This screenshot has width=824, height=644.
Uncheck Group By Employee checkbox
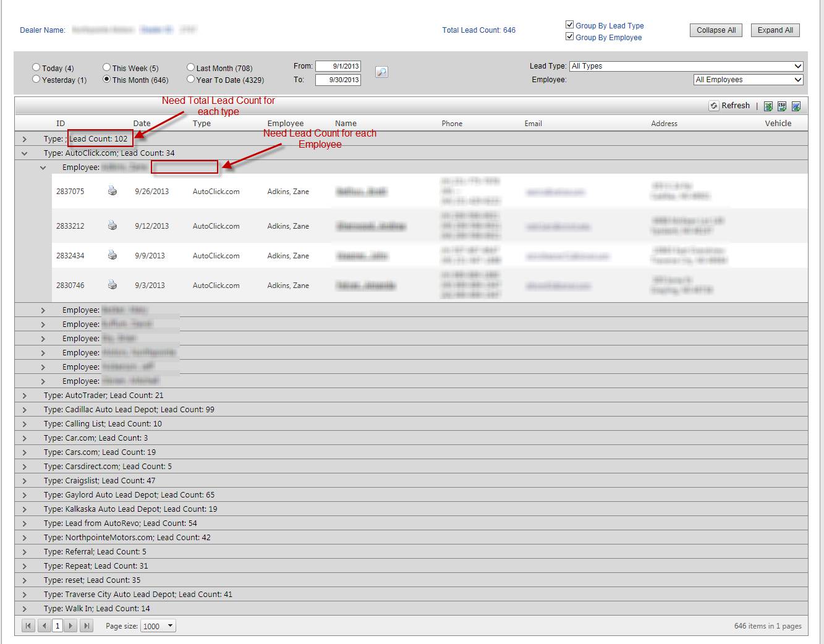(569, 36)
